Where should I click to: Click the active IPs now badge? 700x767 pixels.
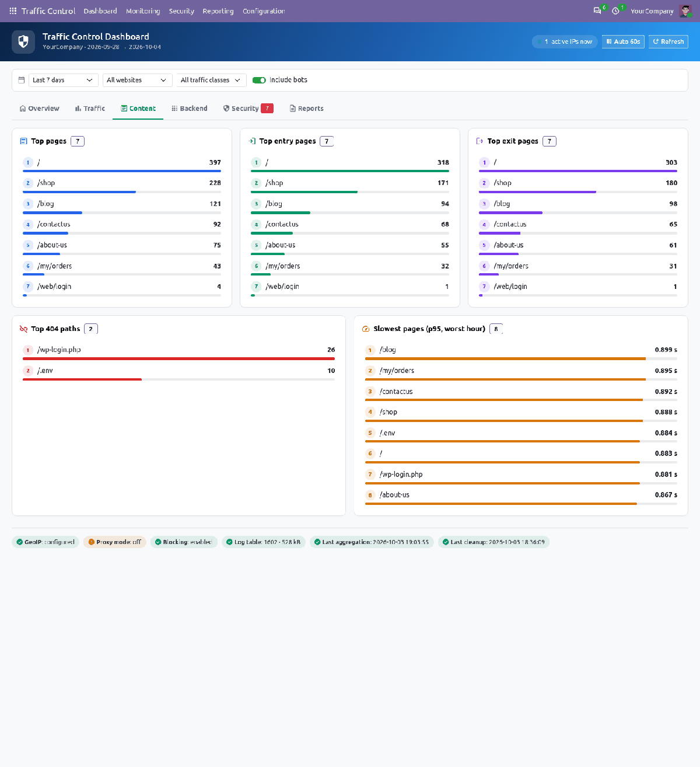pyautogui.click(x=565, y=41)
